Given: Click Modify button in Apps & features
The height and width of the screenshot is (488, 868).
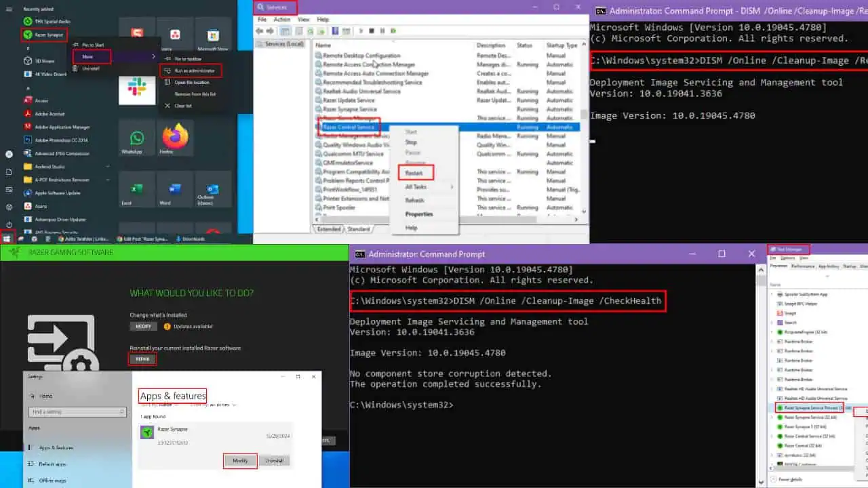Looking at the screenshot, I should tap(240, 460).
